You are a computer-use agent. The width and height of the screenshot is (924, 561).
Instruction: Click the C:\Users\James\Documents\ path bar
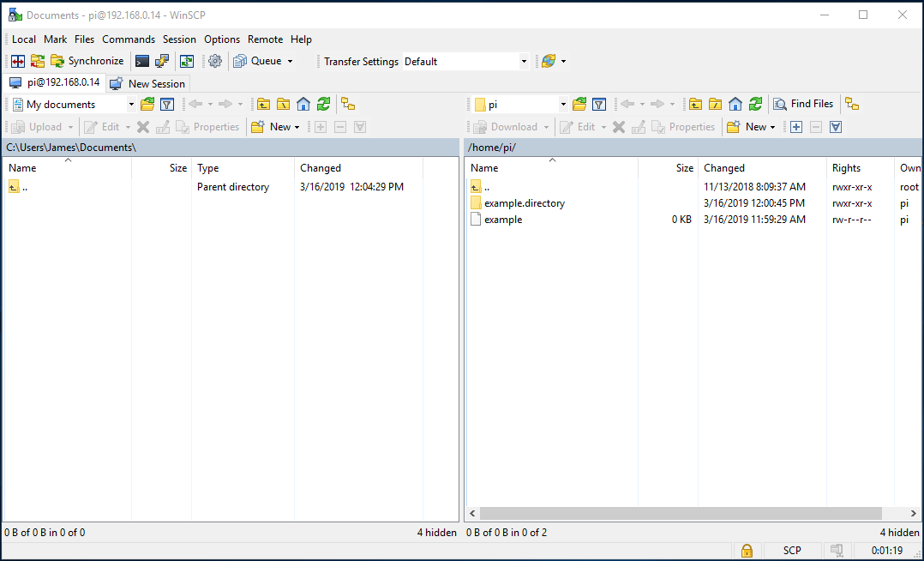pyautogui.click(x=231, y=148)
